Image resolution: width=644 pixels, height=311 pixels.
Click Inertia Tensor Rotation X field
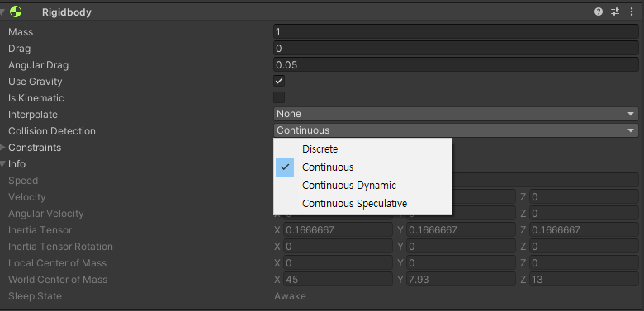pos(338,246)
